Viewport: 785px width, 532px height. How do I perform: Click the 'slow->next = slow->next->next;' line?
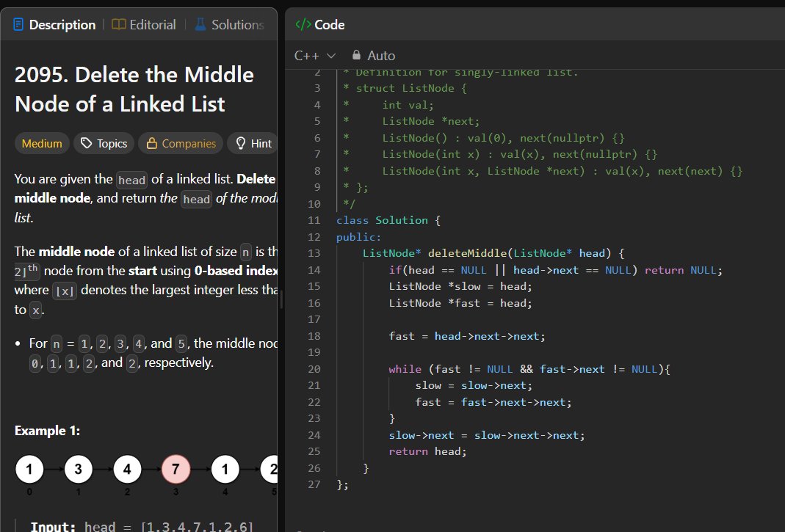[x=486, y=435]
